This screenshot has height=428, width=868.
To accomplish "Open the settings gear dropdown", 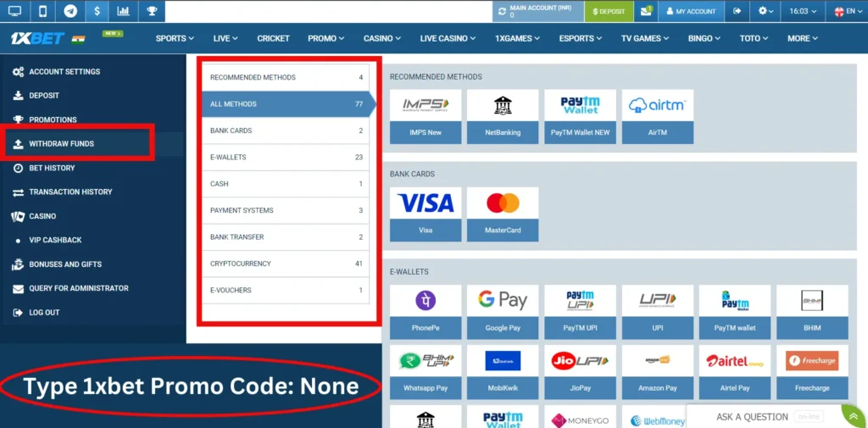I will pos(765,11).
